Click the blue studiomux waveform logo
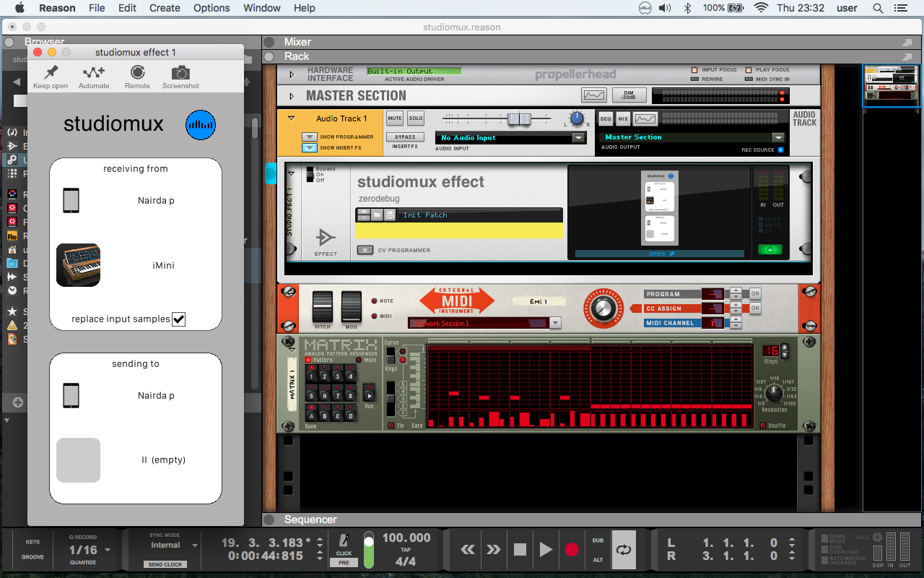 coord(201,125)
